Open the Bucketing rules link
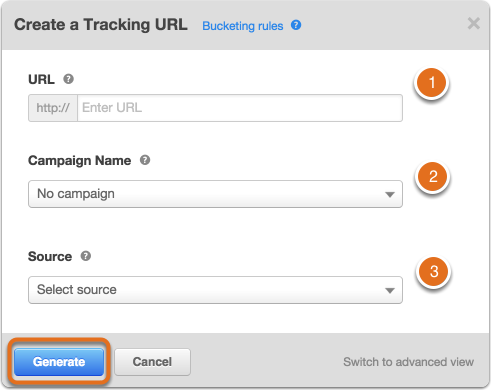 click(243, 26)
